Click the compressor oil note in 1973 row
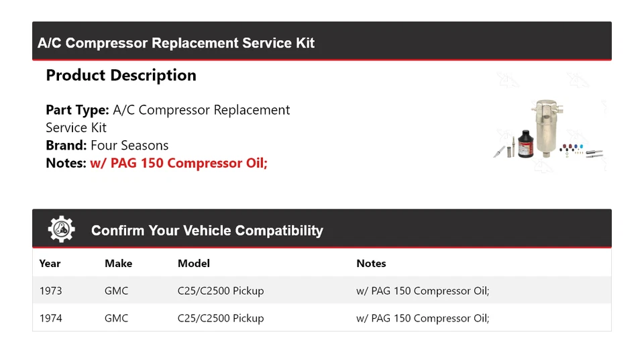644x353 pixels. coord(423,291)
